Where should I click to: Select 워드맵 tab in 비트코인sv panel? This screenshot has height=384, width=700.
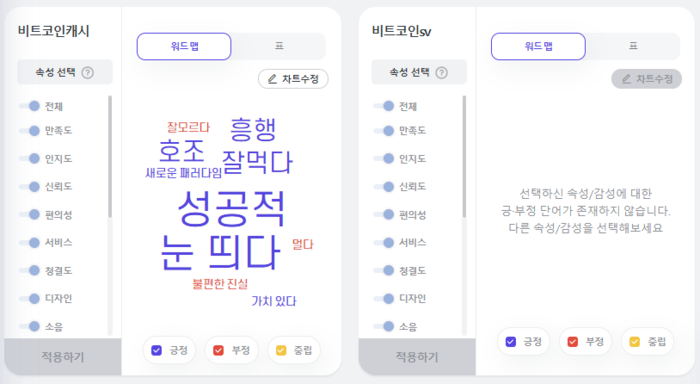(538, 46)
